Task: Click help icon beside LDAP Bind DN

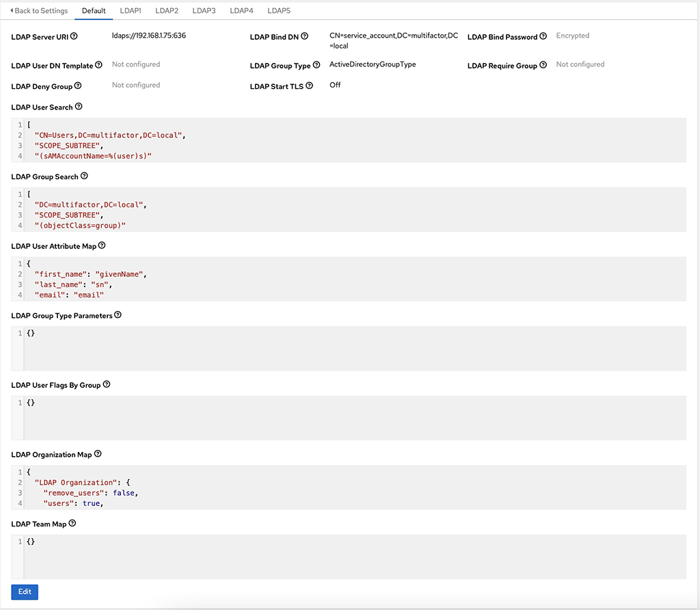Action: click(305, 36)
